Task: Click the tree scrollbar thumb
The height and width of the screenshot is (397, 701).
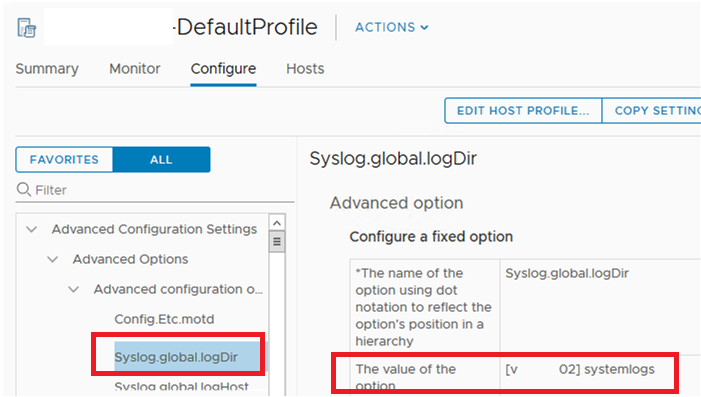Action: point(277,242)
